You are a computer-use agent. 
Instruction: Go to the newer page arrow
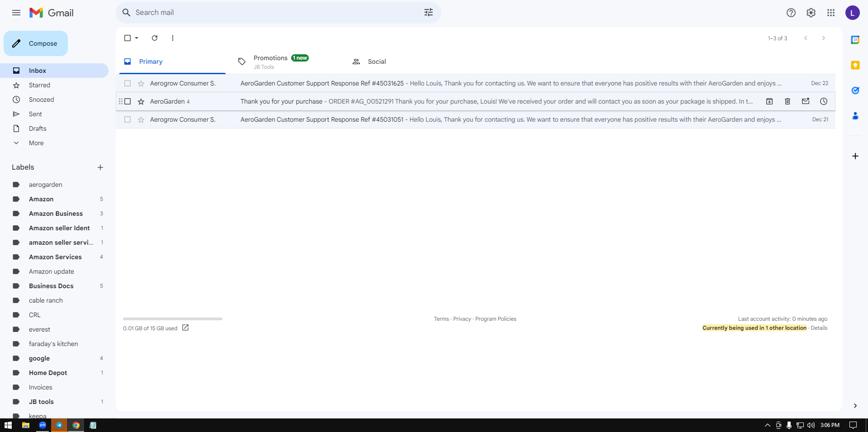click(x=806, y=38)
